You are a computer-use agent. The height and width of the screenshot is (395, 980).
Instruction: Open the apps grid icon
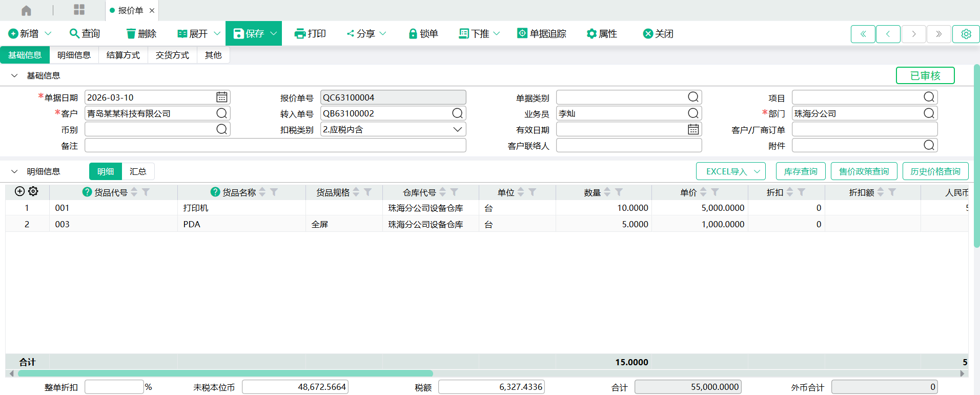tap(79, 10)
